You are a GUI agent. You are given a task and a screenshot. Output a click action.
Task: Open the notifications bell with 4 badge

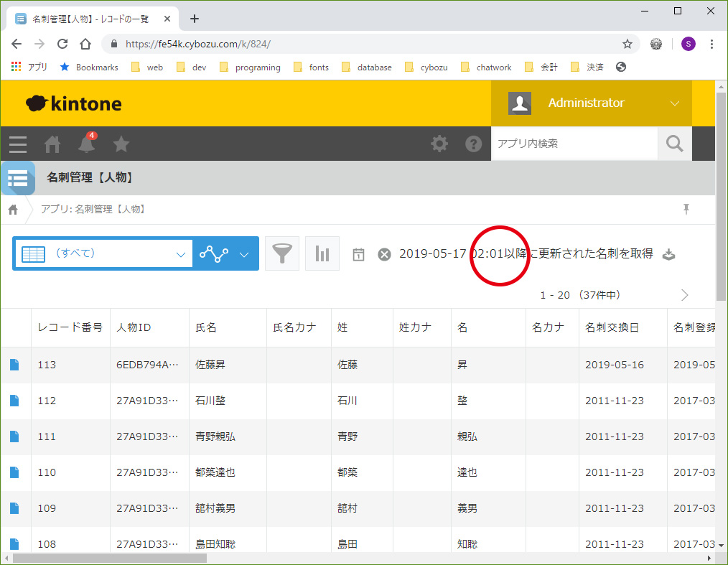click(87, 143)
